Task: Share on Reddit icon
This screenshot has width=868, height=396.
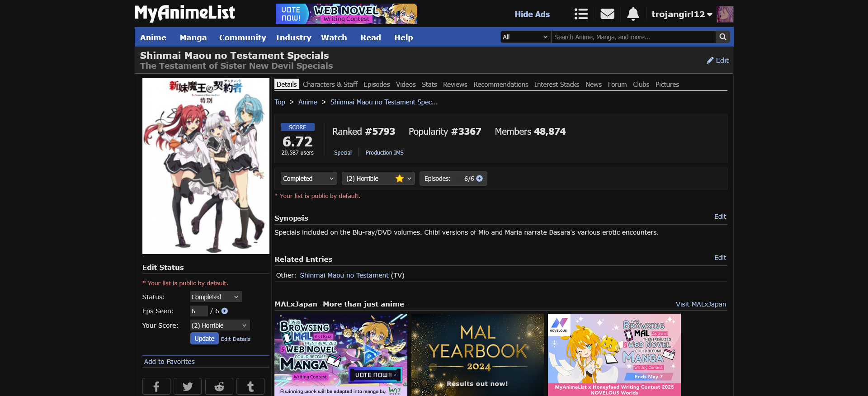Action: (219, 387)
